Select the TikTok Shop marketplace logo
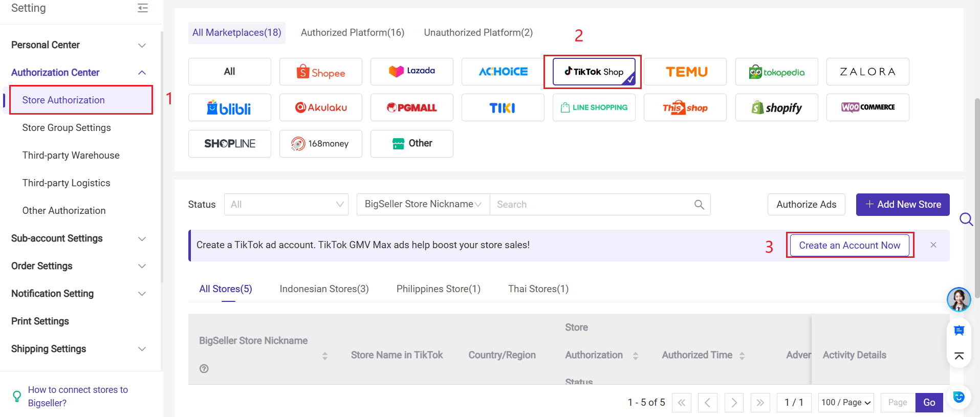This screenshot has height=417, width=980. tap(594, 72)
